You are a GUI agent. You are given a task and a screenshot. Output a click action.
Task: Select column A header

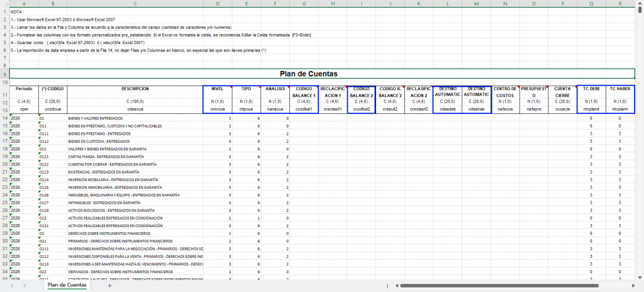point(24,3)
